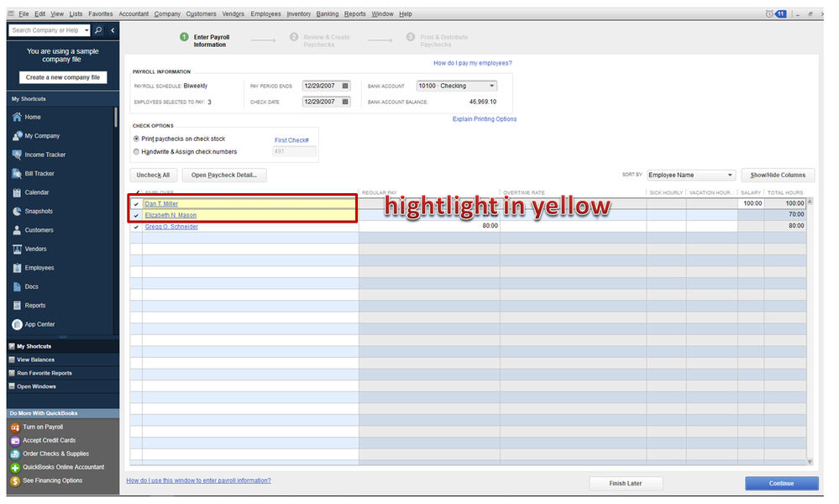The image size is (839, 504).
Task: Uncheck Gregg O. Schneider's checkbox
Action: (136, 227)
